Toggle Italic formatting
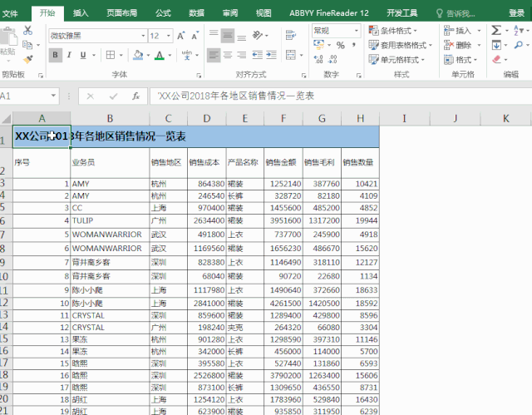Screen dimensions: 532x415 (x=69, y=55)
